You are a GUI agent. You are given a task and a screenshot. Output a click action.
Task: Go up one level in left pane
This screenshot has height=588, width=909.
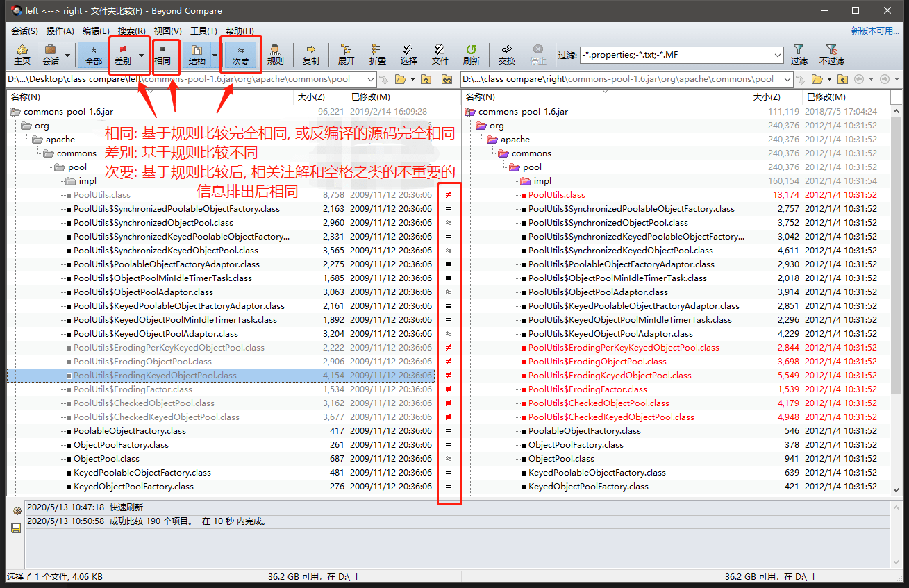pos(427,79)
